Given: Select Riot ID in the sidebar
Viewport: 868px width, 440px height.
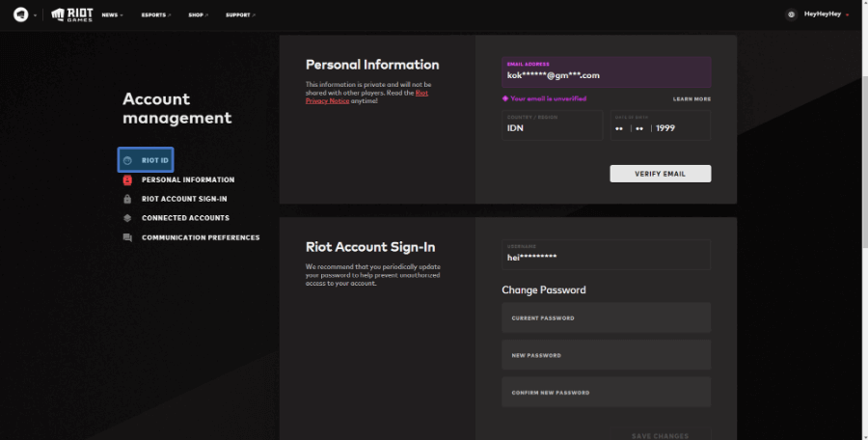Looking at the screenshot, I should (x=146, y=159).
